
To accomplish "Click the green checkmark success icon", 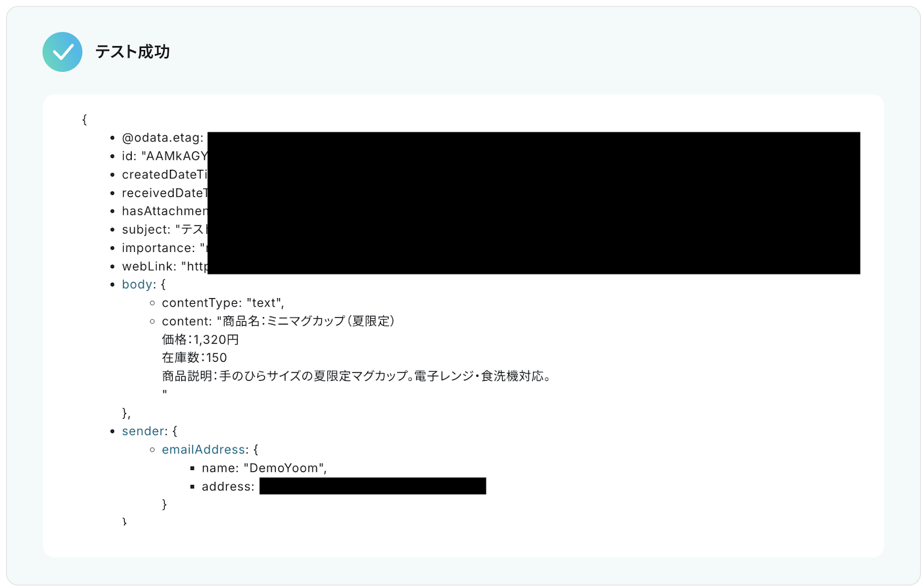I will coord(62,52).
